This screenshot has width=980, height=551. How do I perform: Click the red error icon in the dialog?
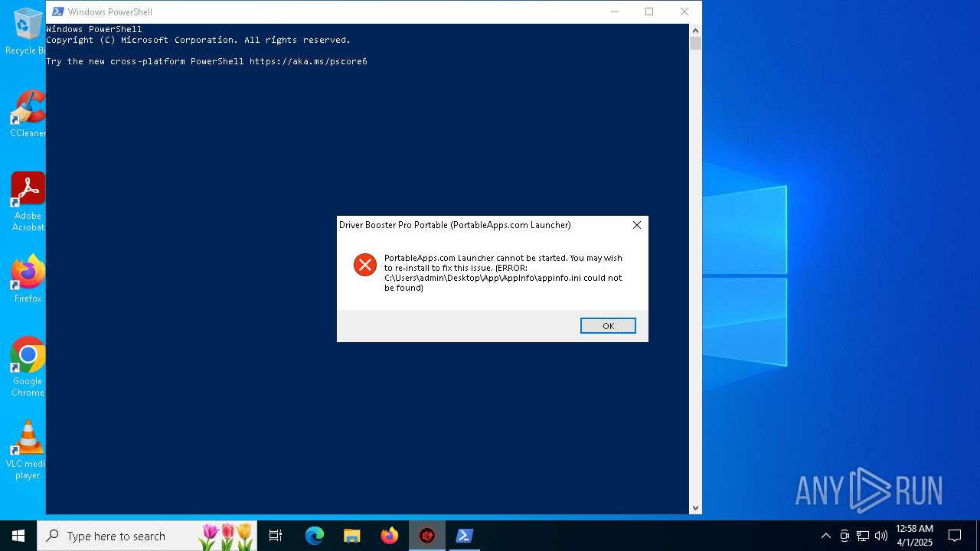point(365,265)
